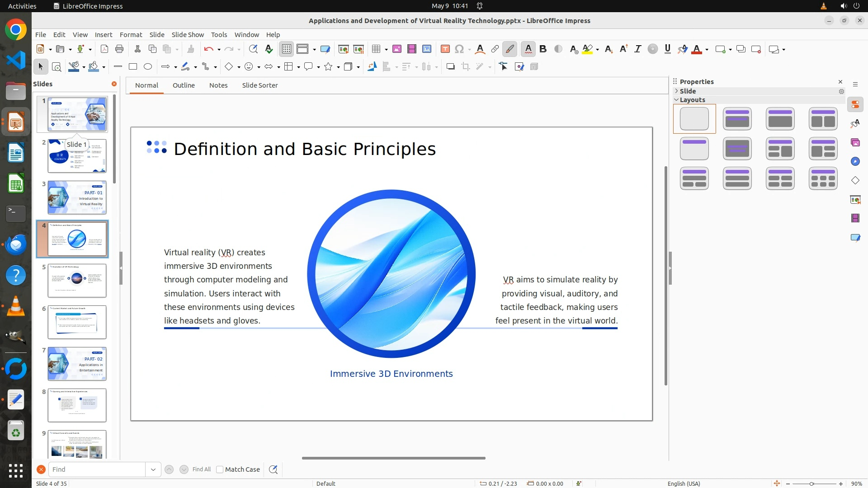Viewport: 868px width, 488px height.
Task: Enable the Match Case checkbox
Action: pos(220,469)
